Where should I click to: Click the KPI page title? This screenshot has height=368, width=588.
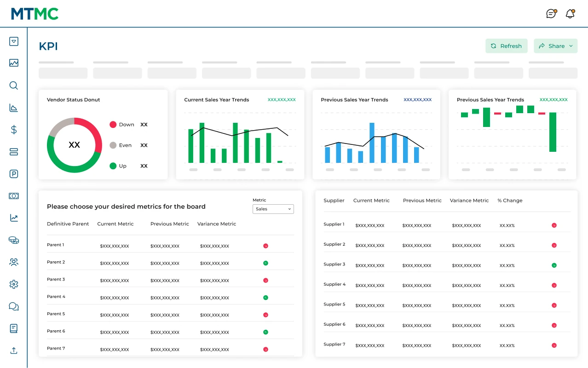48,46
